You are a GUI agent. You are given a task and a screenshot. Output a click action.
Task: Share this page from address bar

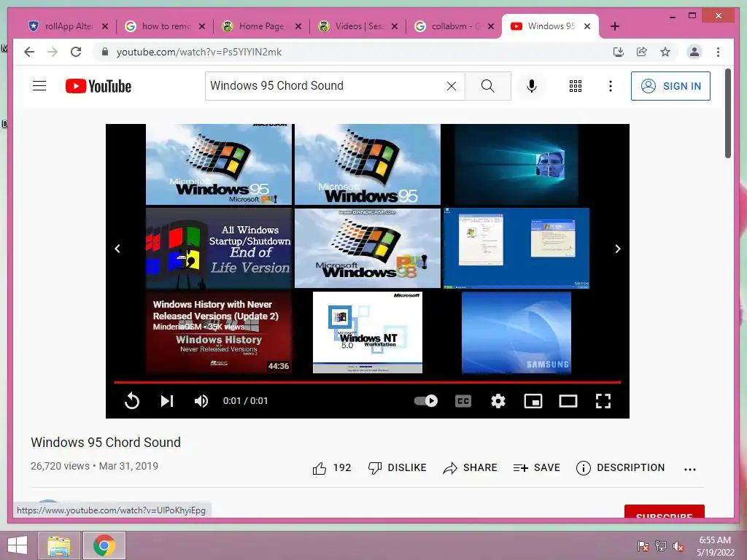[x=642, y=52]
